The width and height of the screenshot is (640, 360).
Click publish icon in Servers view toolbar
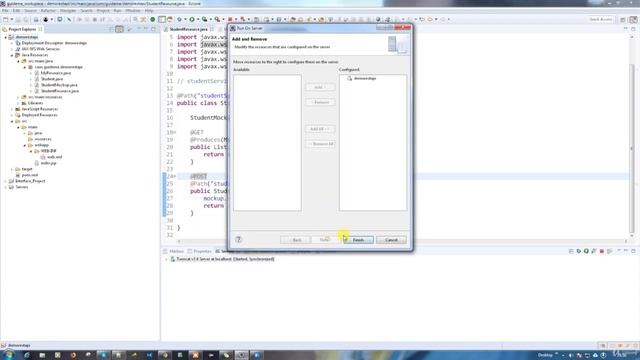pos(609,251)
